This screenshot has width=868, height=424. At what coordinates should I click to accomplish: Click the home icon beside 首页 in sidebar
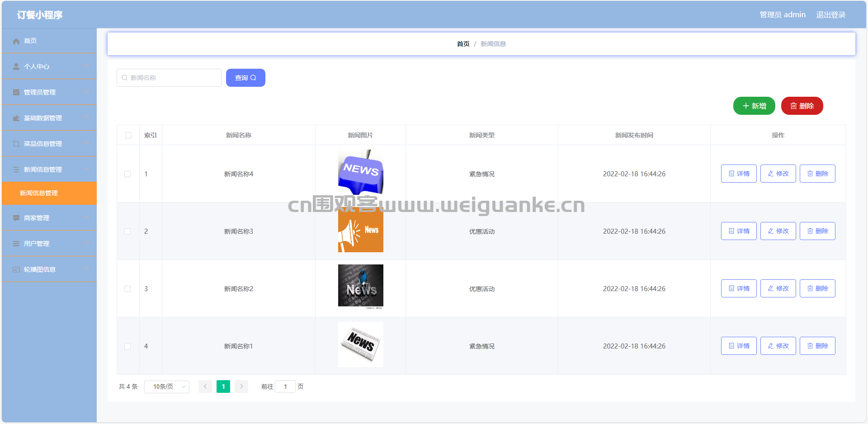[16, 41]
